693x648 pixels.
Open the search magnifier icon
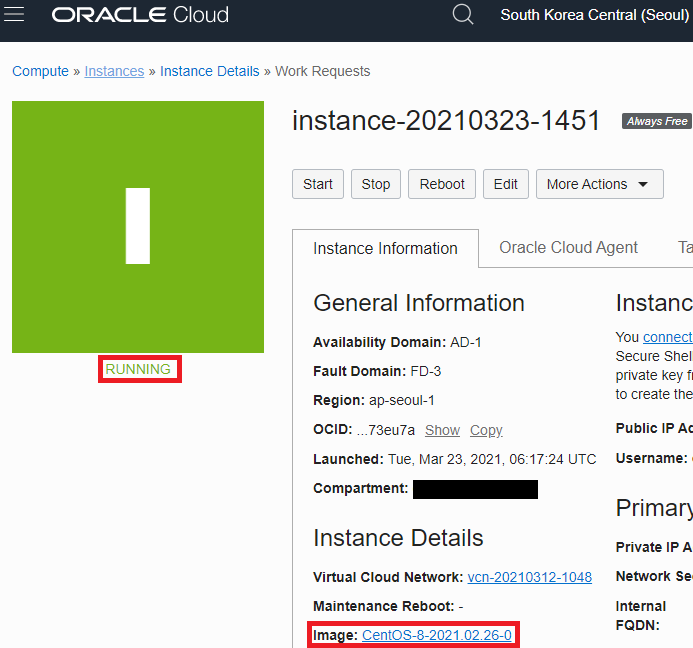463,15
